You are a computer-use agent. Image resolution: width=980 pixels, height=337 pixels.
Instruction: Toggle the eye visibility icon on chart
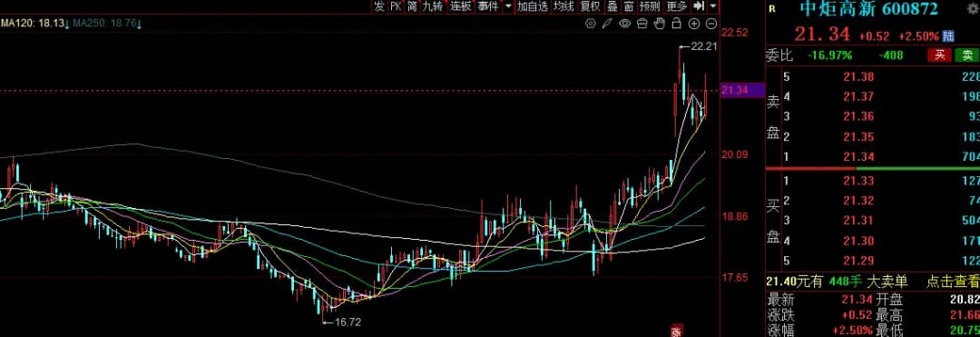point(624,24)
